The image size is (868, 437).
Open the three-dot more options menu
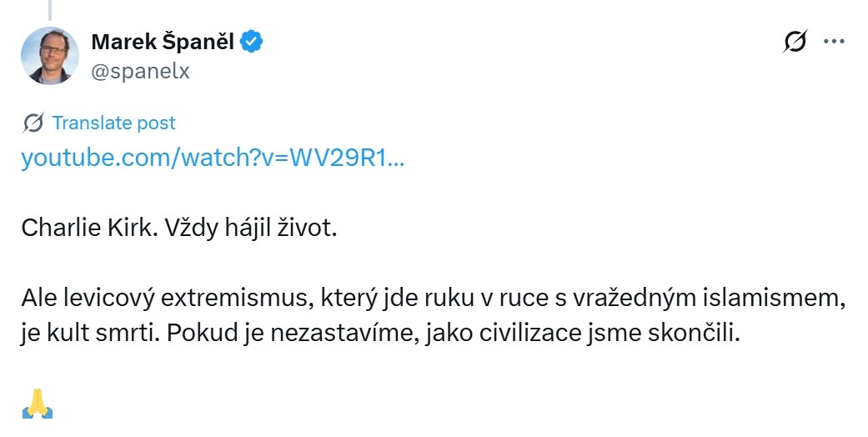click(x=834, y=41)
